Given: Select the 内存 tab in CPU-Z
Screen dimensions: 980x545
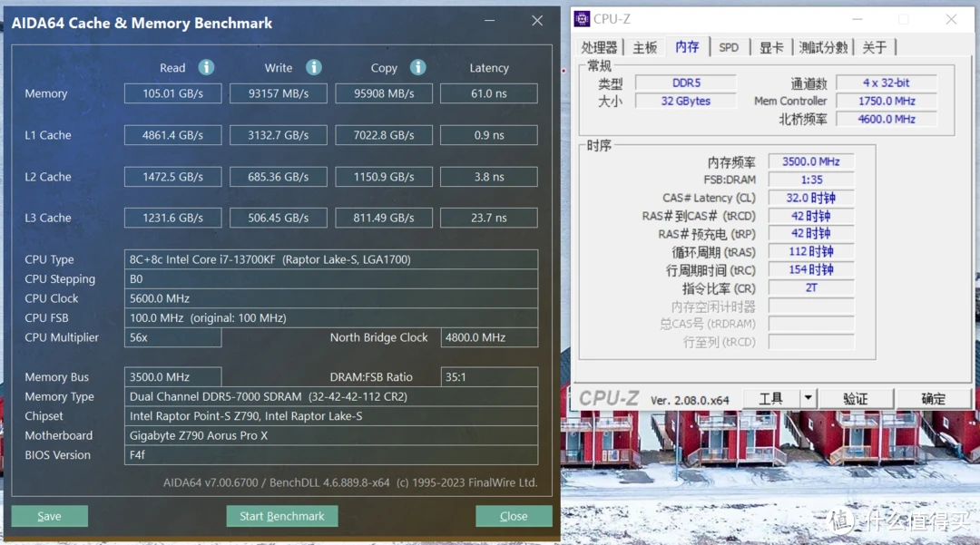Looking at the screenshot, I should click(687, 46).
